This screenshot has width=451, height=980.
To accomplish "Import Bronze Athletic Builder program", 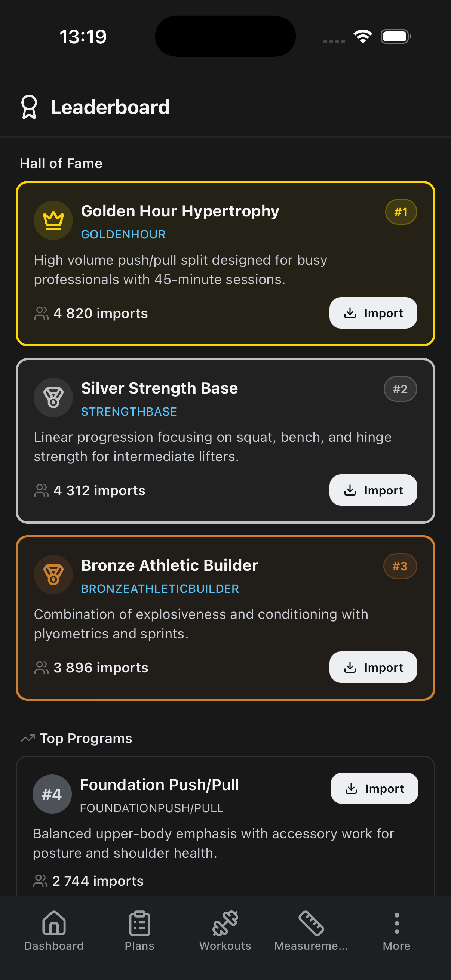I will (x=373, y=667).
